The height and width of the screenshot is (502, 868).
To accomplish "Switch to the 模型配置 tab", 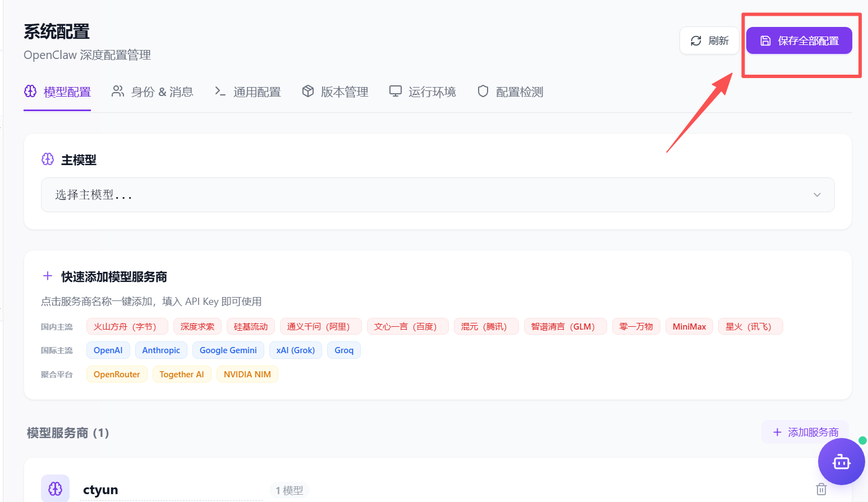I will click(57, 92).
